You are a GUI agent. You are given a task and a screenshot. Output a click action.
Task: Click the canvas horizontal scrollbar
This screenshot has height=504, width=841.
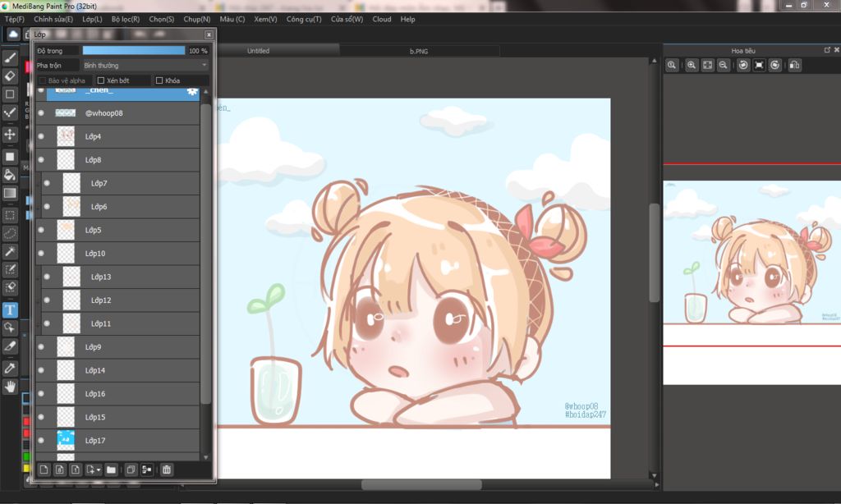point(421,484)
